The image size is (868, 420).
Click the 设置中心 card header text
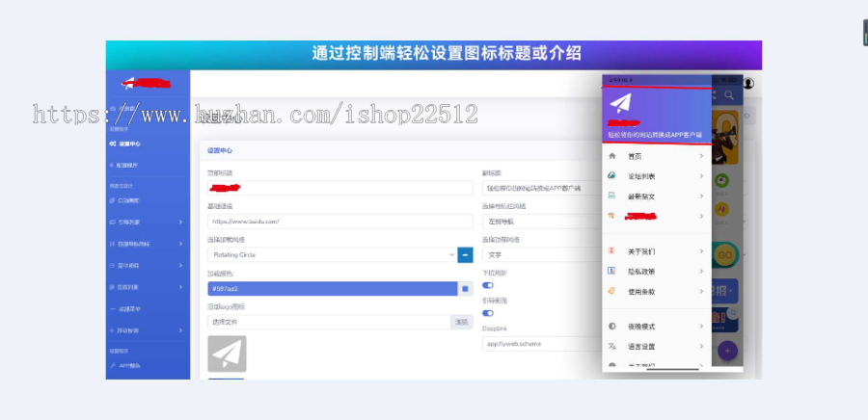pyautogui.click(x=220, y=150)
